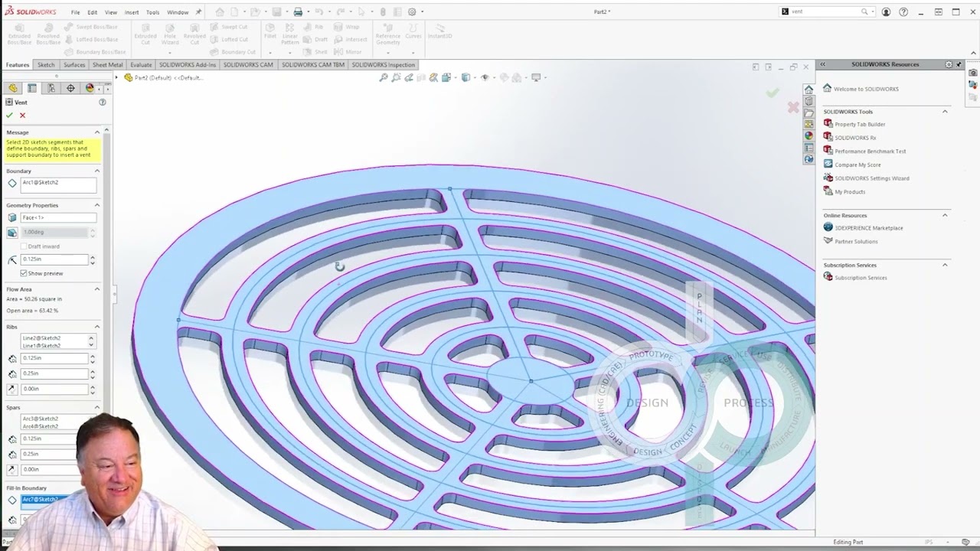Switch to the FeatureManager design tree tab icon
Screen dimensions: 980x551
(13, 88)
